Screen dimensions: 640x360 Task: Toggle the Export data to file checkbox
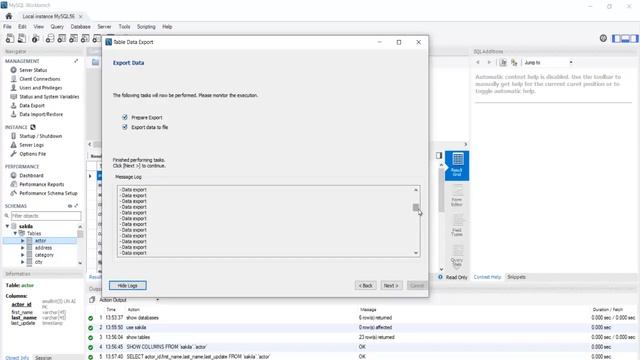(x=125, y=127)
